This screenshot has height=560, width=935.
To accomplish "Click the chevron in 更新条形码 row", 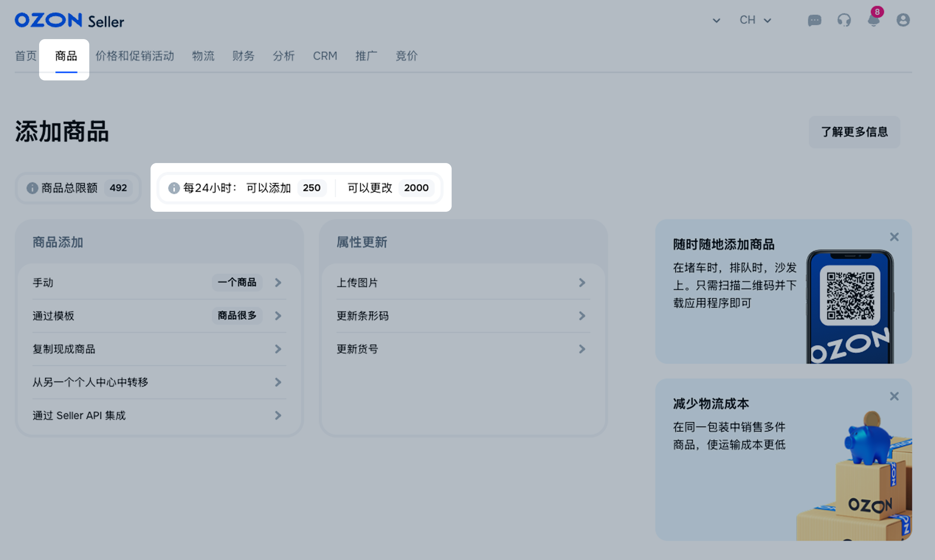I will (582, 316).
